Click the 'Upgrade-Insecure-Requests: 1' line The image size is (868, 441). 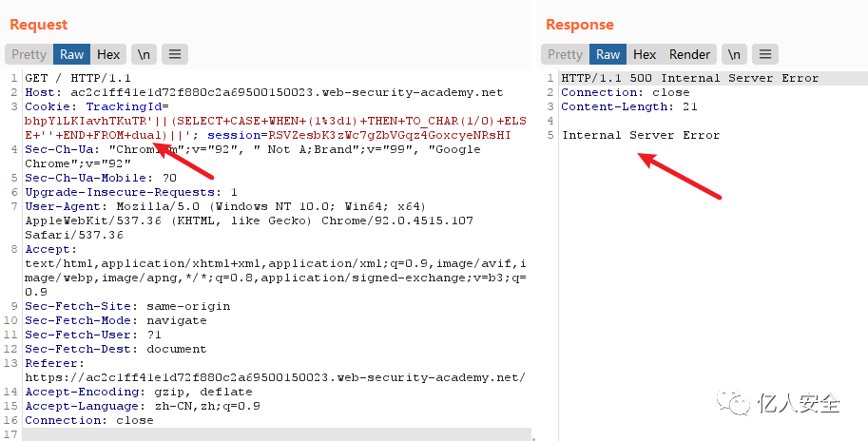[131, 192]
